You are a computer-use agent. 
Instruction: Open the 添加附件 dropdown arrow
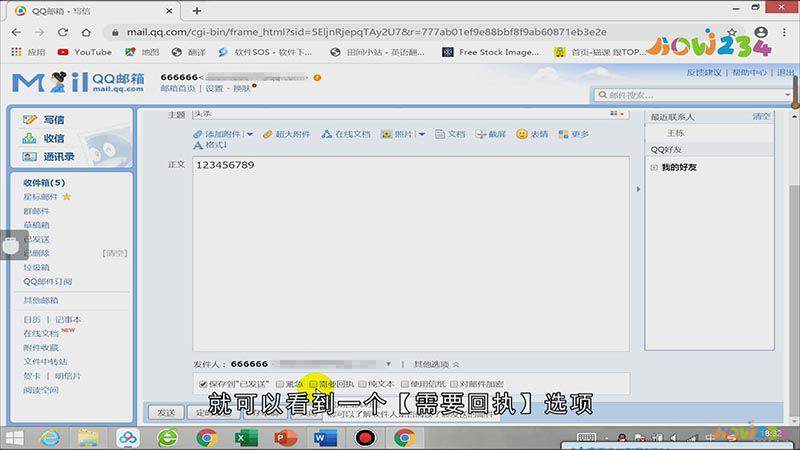[x=249, y=135]
